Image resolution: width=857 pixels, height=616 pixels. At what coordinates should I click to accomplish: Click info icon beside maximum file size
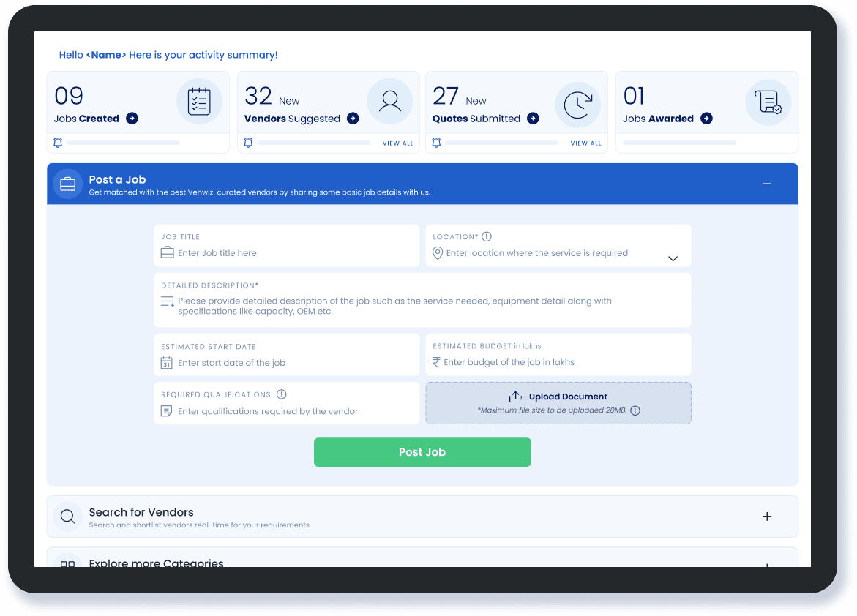tap(635, 410)
